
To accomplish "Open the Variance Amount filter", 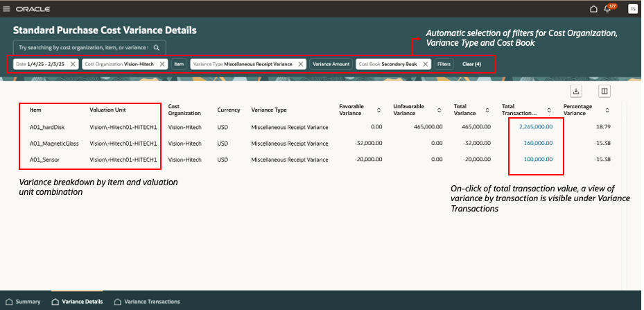I will click(331, 64).
